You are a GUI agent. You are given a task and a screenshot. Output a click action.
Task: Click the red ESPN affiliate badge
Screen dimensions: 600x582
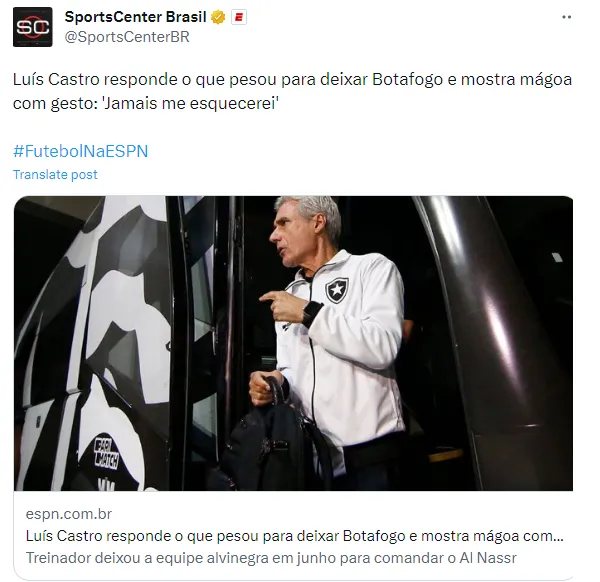(x=239, y=17)
